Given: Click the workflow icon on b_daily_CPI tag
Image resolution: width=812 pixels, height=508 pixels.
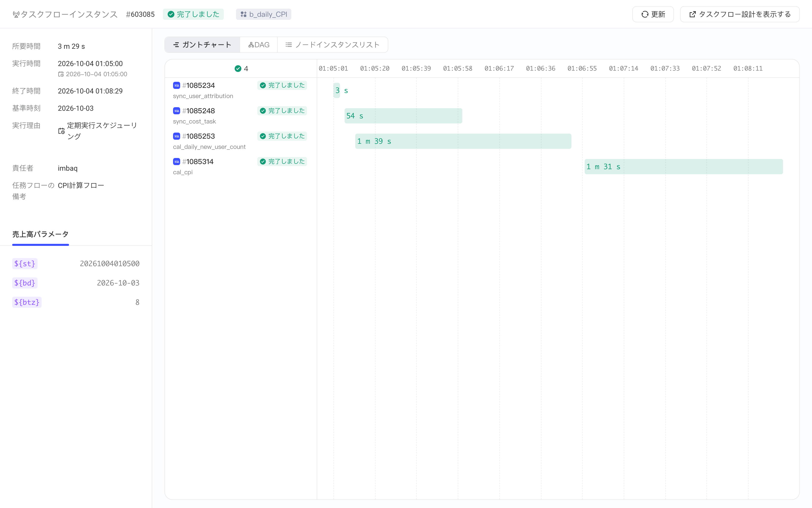Looking at the screenshot, I should coord(244,14).
